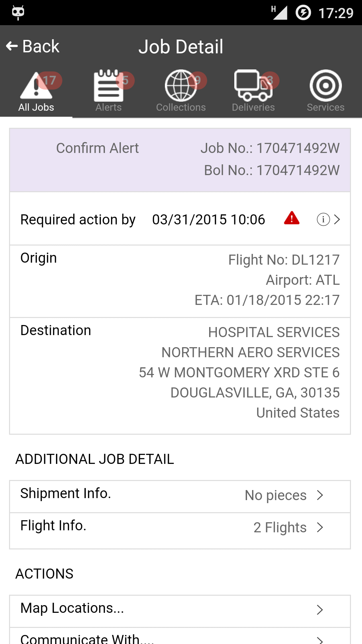This screenshot has width=362, height=644.
Task: Tap the Back button text
Action: point(41,46)
